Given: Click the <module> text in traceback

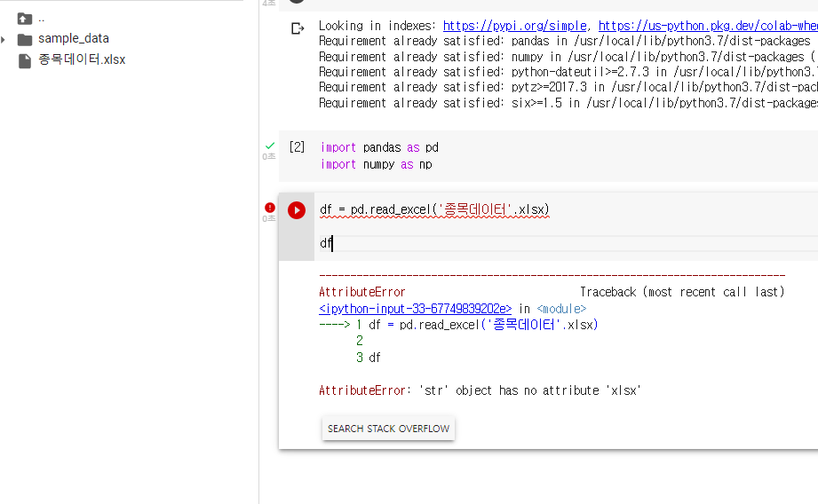Looking at the screenshot, I should [561, 309].
